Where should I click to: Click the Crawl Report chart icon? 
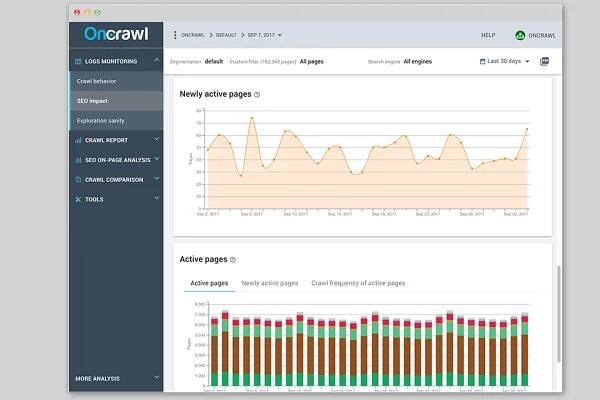[78, 139]
